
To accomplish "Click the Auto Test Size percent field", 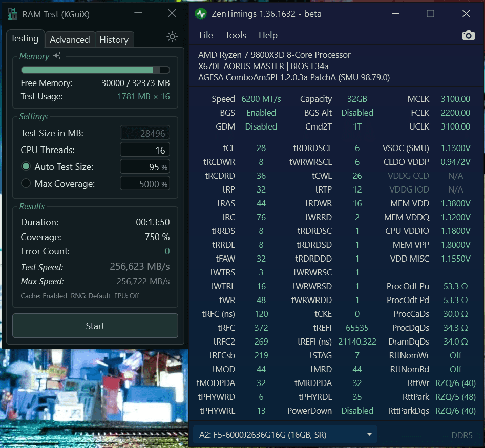I will pos(145,167).
